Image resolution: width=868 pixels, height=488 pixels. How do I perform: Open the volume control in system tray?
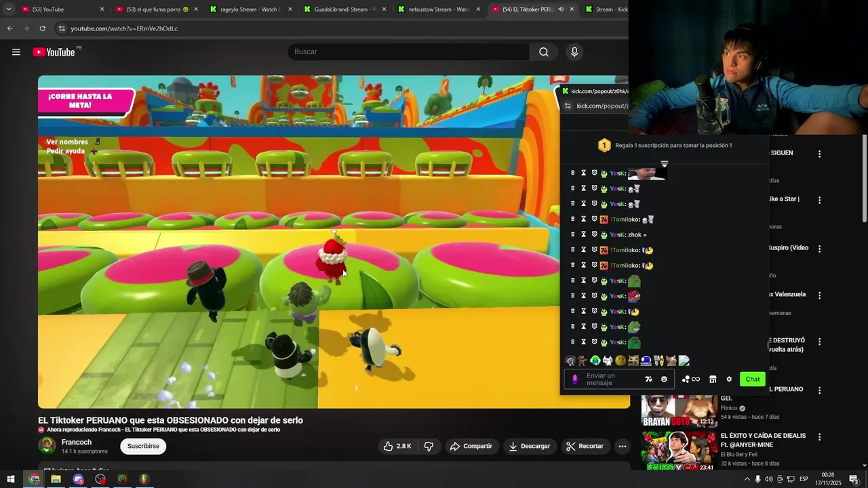tap(768, 479)
